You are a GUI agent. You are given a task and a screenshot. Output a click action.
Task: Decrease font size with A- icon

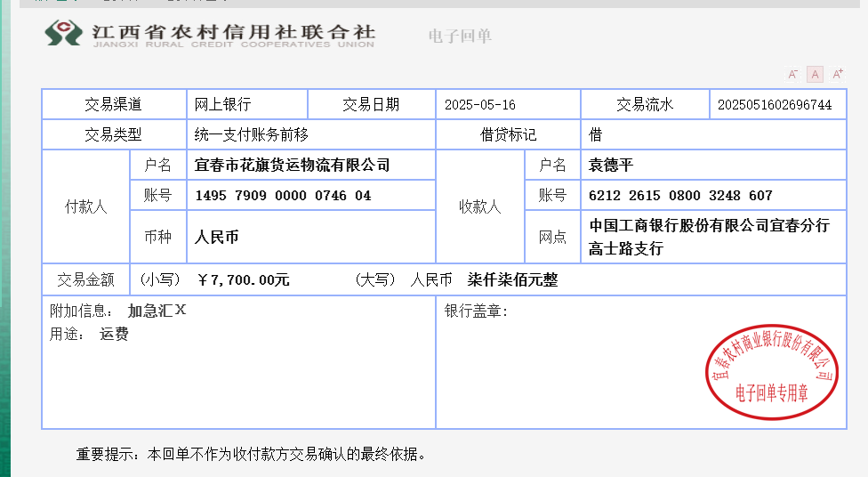(792, 74)
